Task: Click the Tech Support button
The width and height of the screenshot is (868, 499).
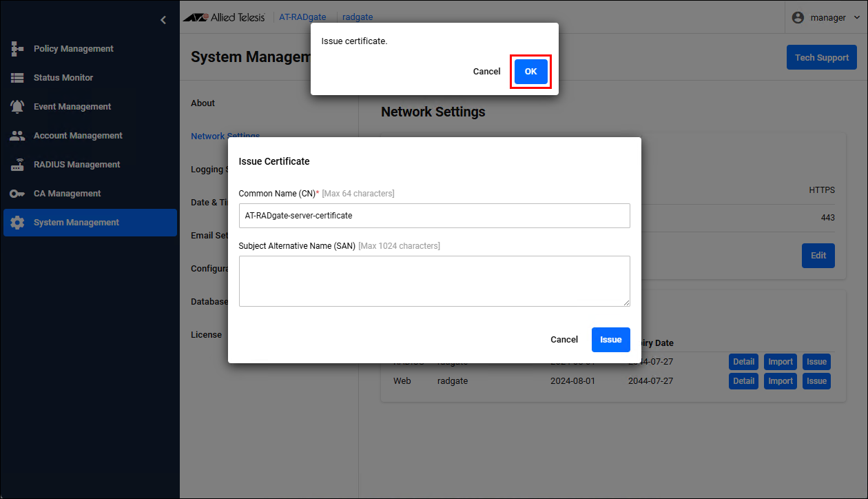Action: click(x=822, y=58)
